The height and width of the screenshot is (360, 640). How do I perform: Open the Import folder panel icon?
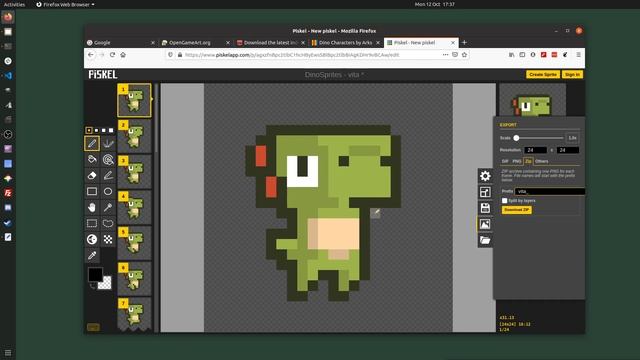485,240
